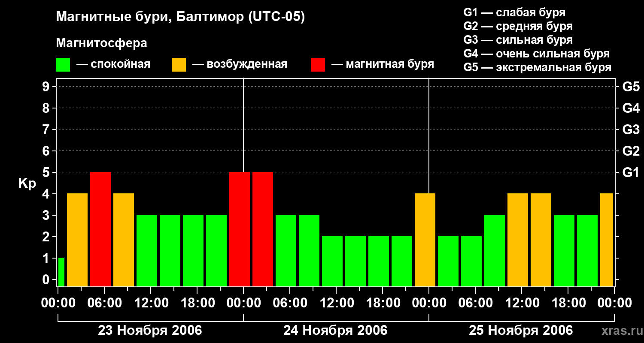The image size is (644, 343).
Task: Click the '23 Ноября 2006' date label
Action: point(150,331)
